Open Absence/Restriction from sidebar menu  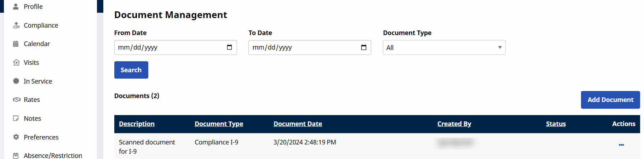click(x=53, y=155)
